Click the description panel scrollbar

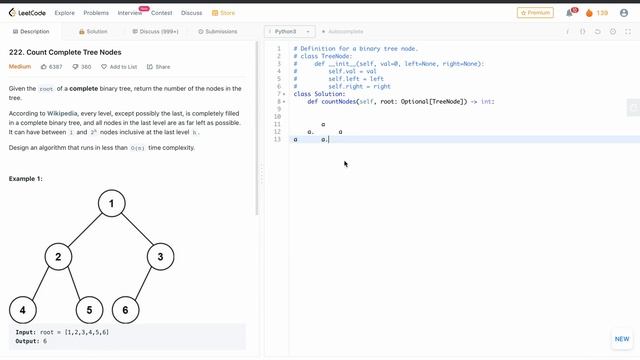(x=257, y=129)
